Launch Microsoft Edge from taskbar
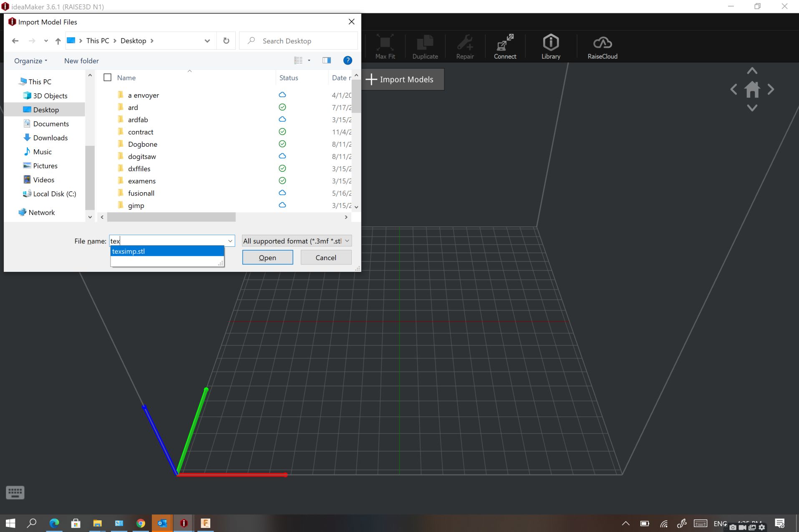Image resolution: width=799 pixels, height=532 pixels. pos(54,523)
